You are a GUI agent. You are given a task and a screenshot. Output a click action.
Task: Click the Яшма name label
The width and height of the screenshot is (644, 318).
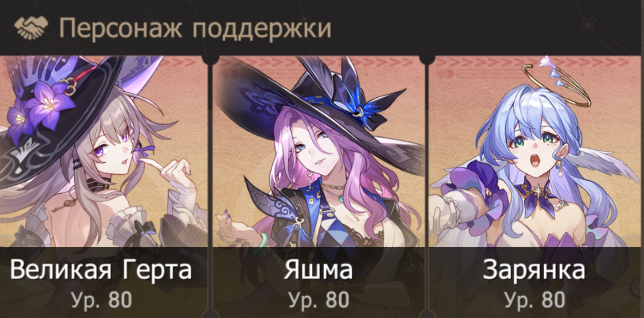tap(318, 270)
